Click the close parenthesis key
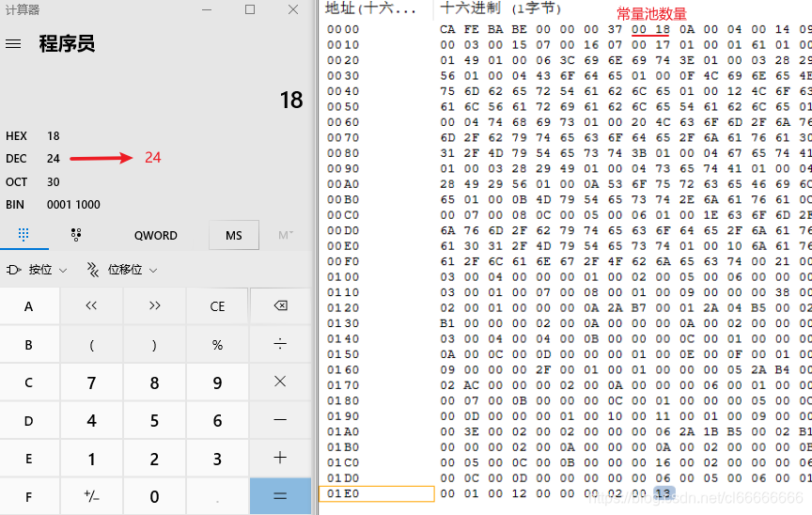The width and height of the screenshot is (812, 515). [154, 345]
